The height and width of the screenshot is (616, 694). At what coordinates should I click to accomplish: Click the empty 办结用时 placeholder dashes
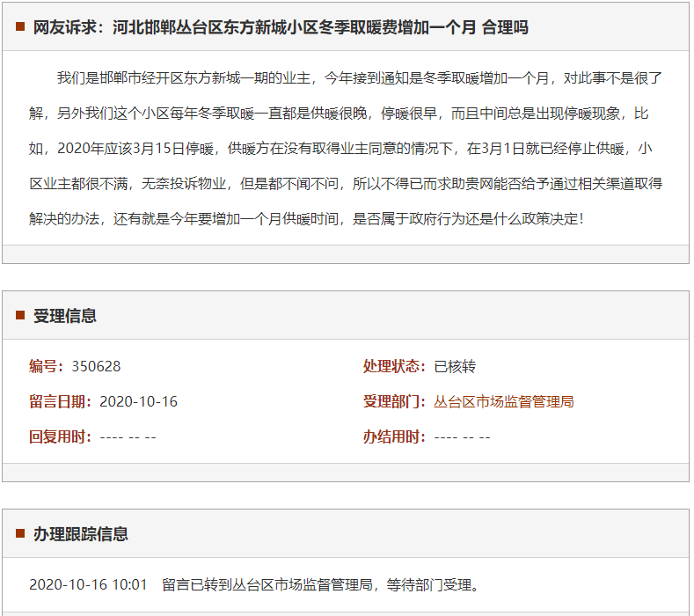462,436
